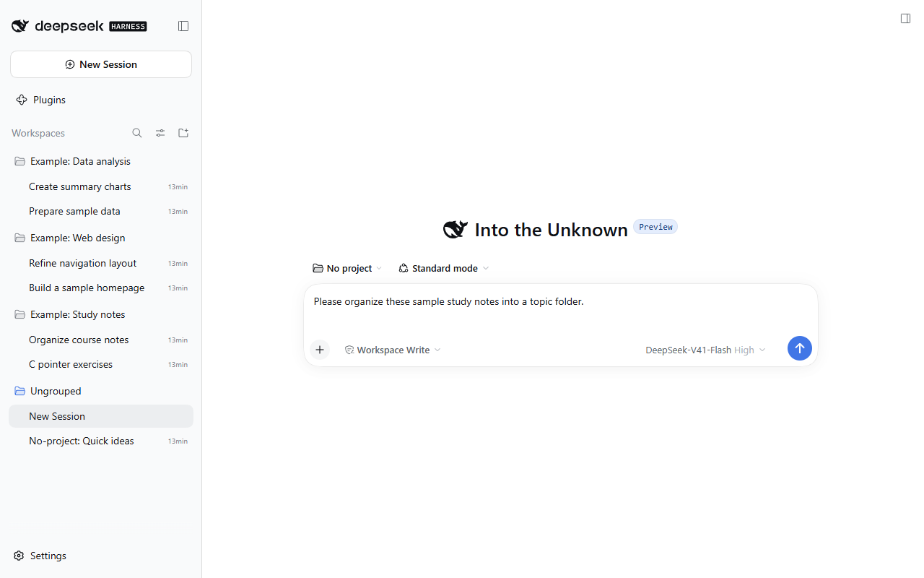Screen dimensions: 924x578
Task: Start a New Session
Action: click(x=101, y=64)
